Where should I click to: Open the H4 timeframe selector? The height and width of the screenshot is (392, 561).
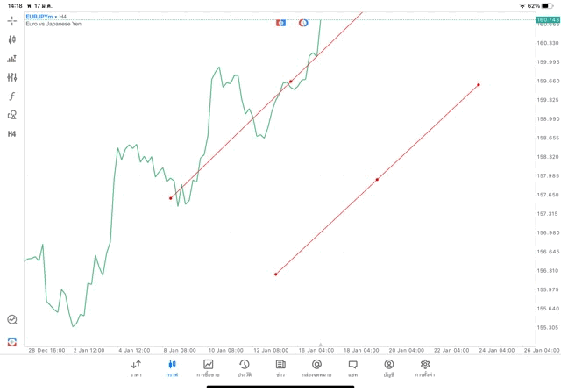coord(11,134)
